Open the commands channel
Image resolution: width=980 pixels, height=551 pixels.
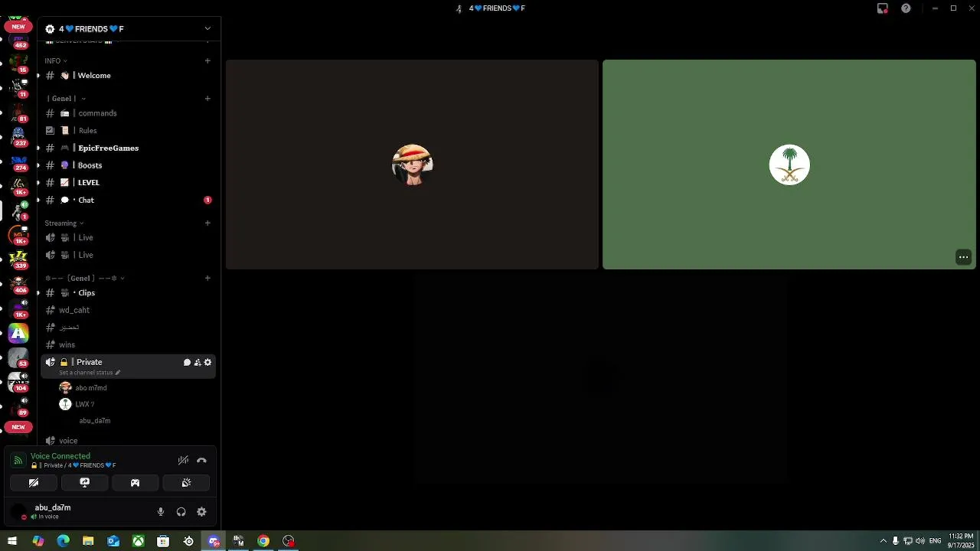(x=128, y=113)
